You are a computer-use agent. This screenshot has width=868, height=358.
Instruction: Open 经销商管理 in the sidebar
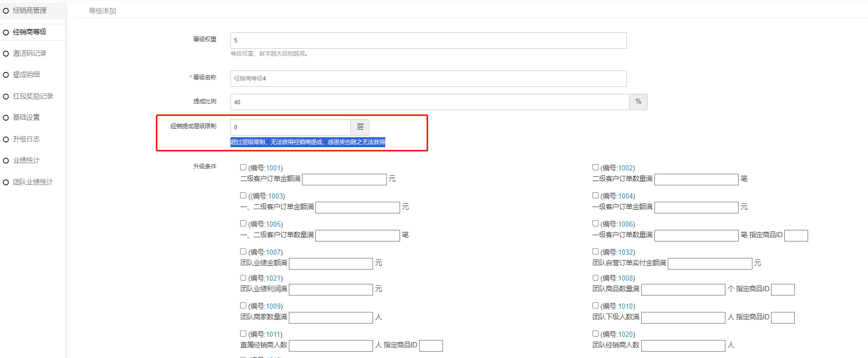(29, 11)
